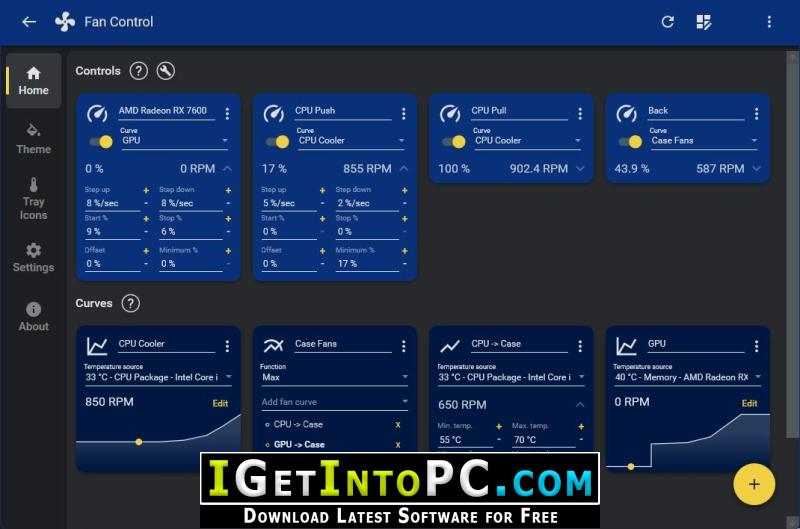This screenshot has height=529, width=800.
Task: Click the GPU curve graph yellow point
Action: pos(631,466)
